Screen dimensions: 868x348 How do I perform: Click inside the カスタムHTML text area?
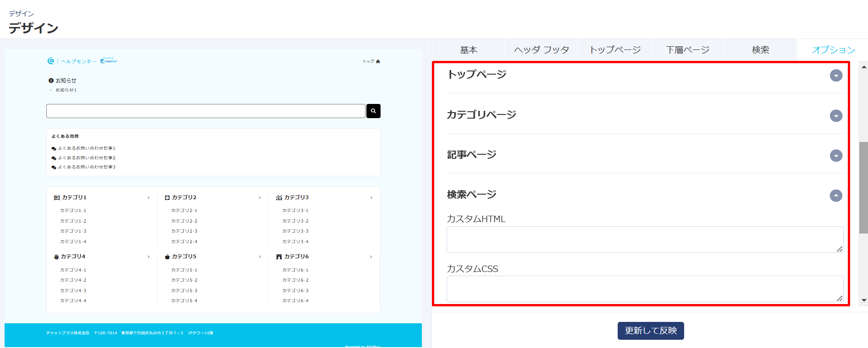coord(644,239)
